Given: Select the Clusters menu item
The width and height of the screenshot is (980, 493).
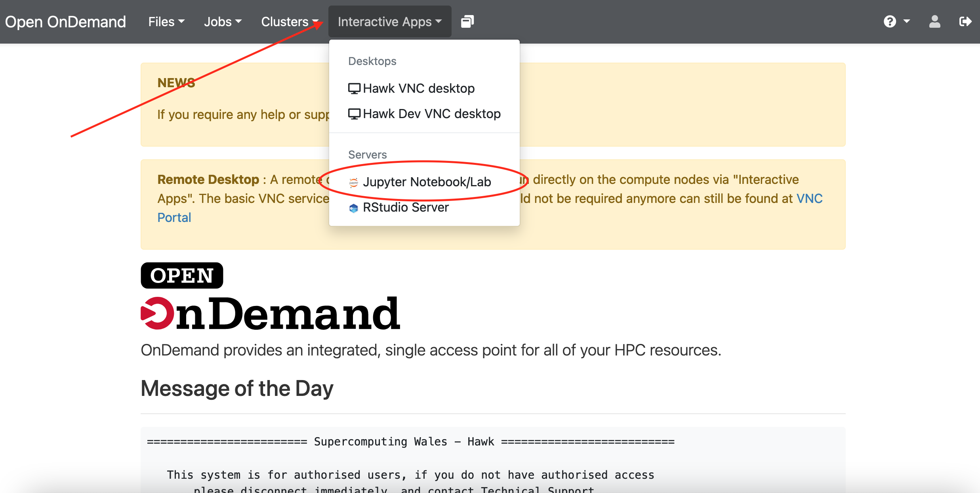Looking at the screenshot, I should point(288,21).
